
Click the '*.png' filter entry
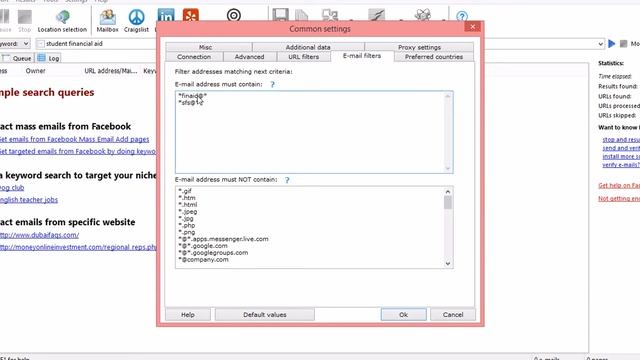pyautogui.click(x=187, y=232)
